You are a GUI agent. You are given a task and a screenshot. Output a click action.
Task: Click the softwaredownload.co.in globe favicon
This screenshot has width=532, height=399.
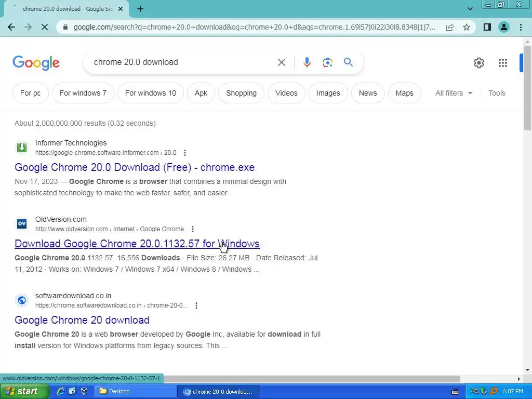22,300
